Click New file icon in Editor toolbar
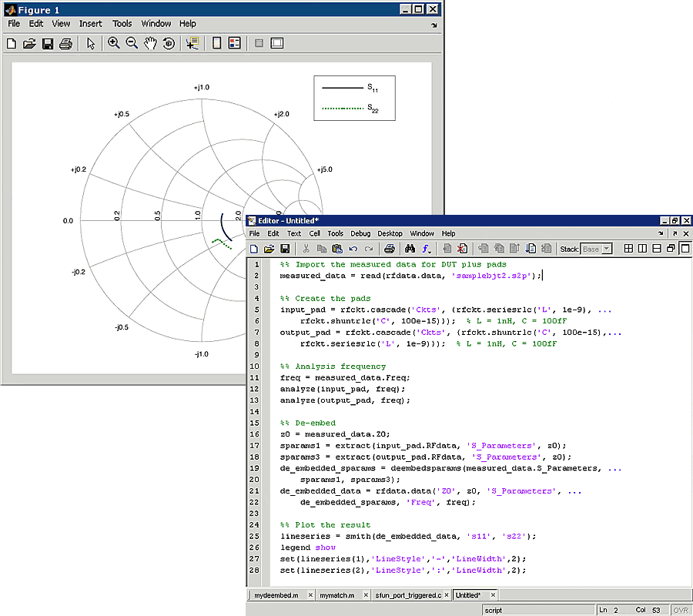 point(253,249)
